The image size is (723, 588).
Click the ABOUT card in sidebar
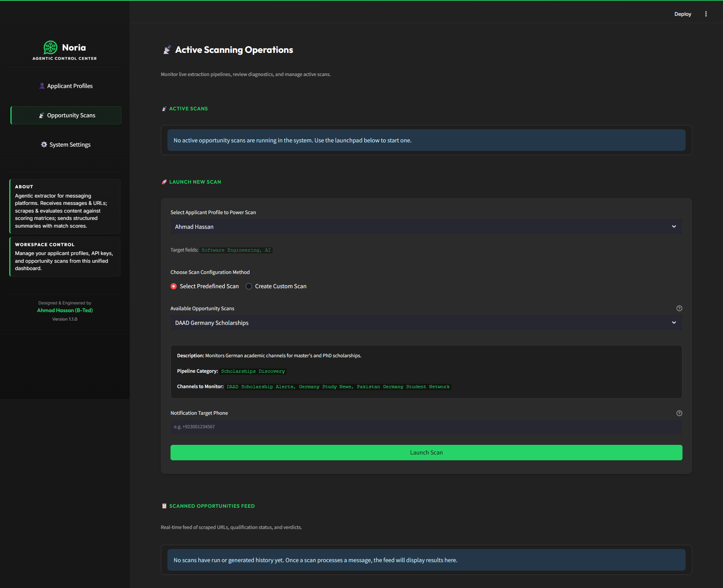[x=65, y=206]
